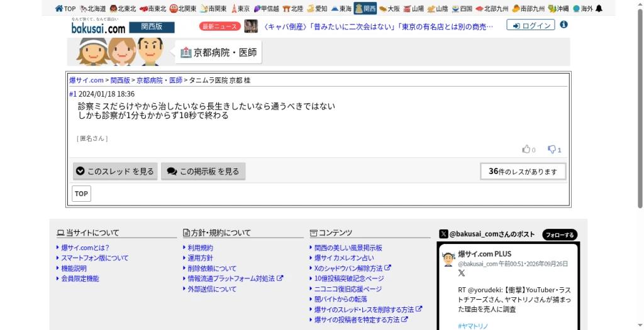Open 10億投稿突破記念ページ link
The image size is (644, 330).
(x=349, y=278)
